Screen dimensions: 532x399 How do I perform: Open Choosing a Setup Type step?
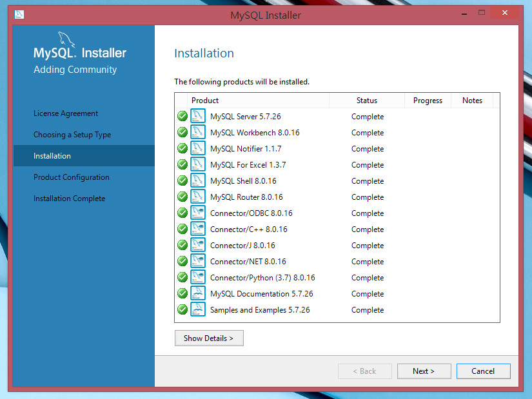pyautogui.click(x=72, y=135)
